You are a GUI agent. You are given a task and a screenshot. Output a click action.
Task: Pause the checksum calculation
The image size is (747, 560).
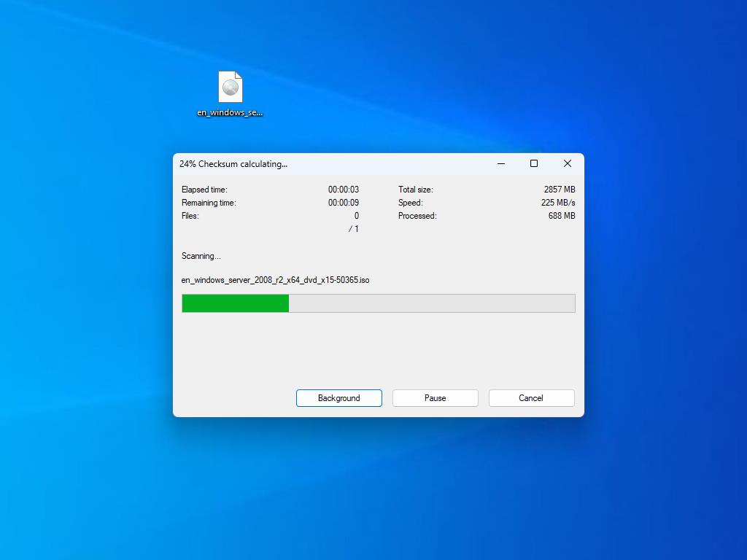435,398
